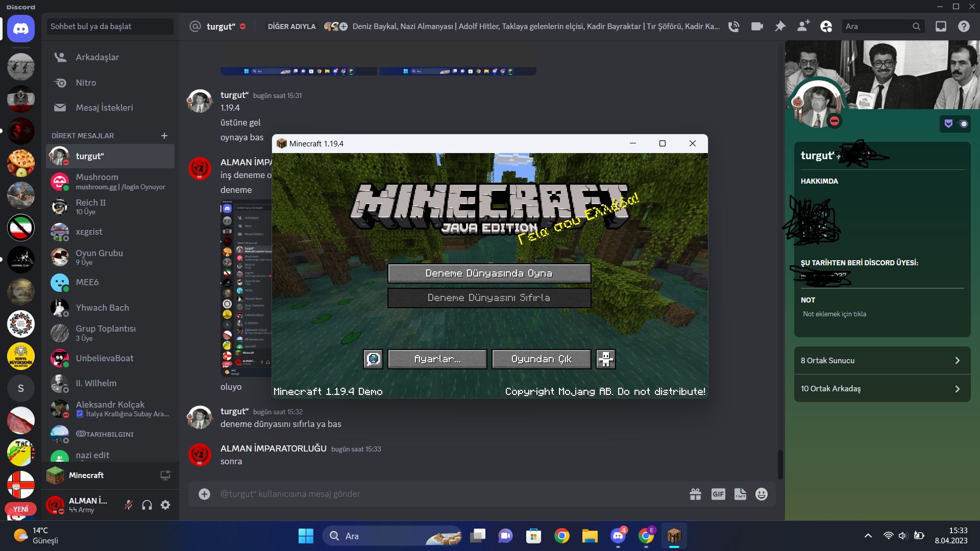Stream the Minecraft activity screen icon

point(165,475)
